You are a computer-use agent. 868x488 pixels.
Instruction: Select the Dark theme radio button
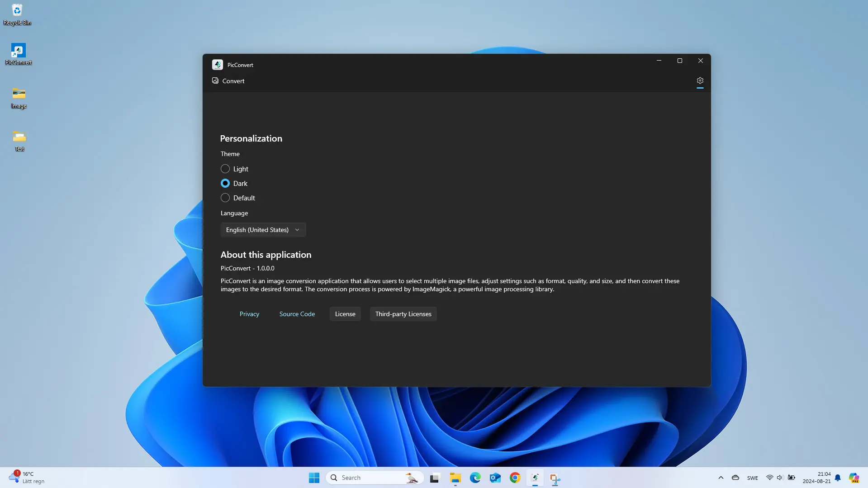tap(225, 183)
